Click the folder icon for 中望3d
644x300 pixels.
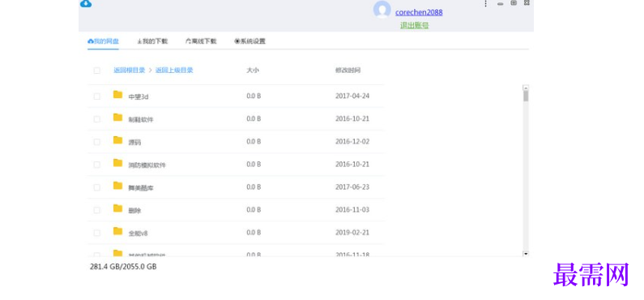118,95
